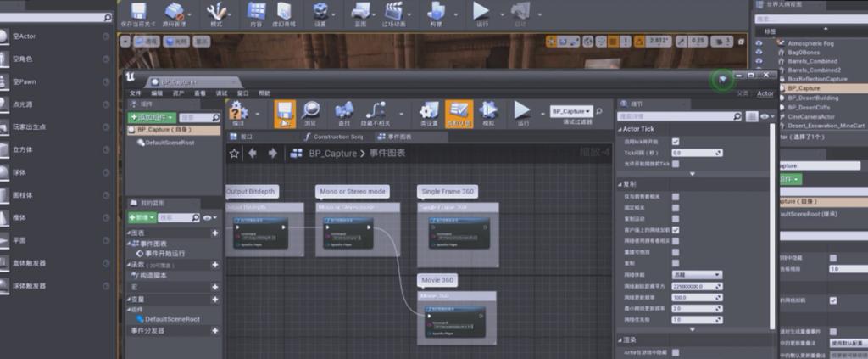Collapse the 复制 replication section

(x=620, y=184)
